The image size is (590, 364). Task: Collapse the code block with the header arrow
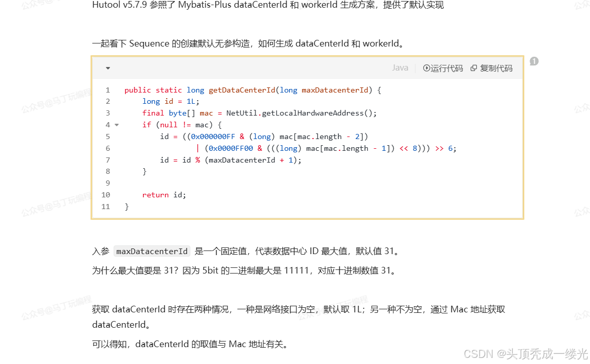(108, 68)
